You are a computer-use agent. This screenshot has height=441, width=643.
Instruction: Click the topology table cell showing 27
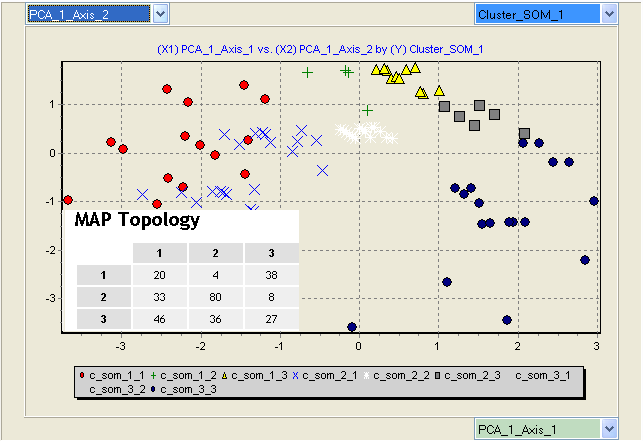(272, 320)
